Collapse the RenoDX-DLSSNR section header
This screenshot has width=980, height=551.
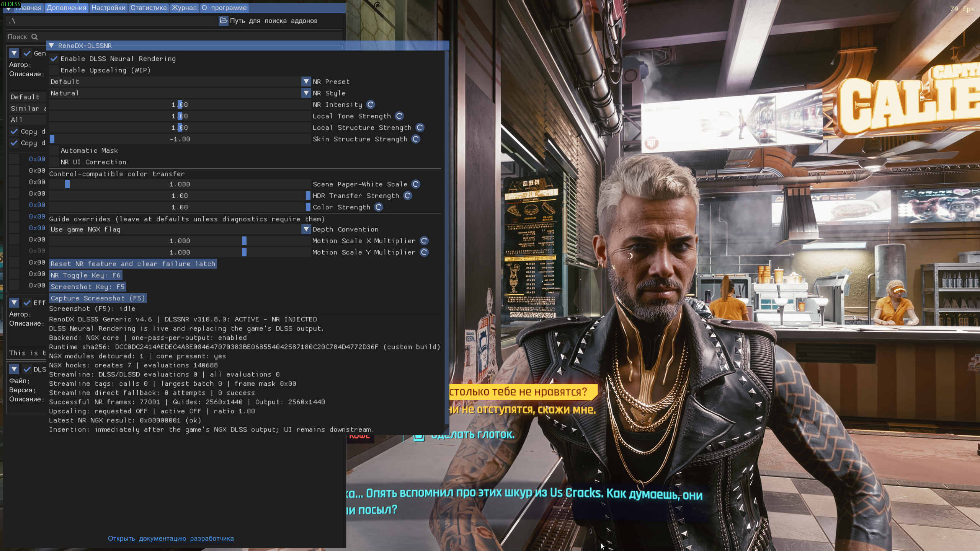pyautogui.click(x=51, y=46)
